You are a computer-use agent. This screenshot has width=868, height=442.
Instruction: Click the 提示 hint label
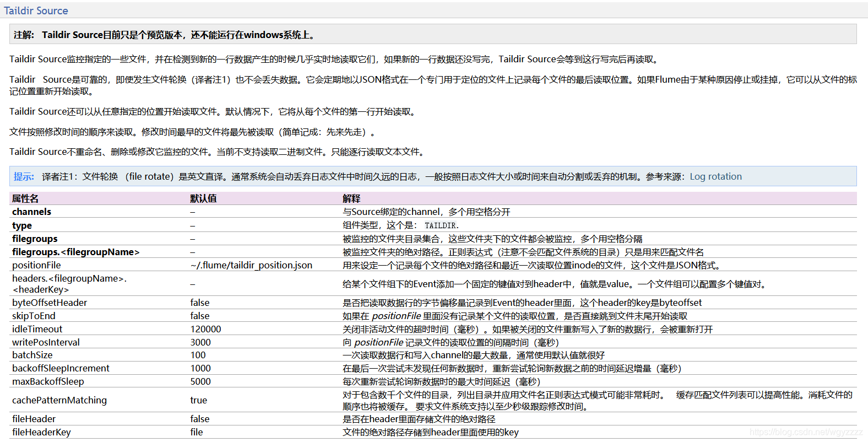[x=24, y=176]
